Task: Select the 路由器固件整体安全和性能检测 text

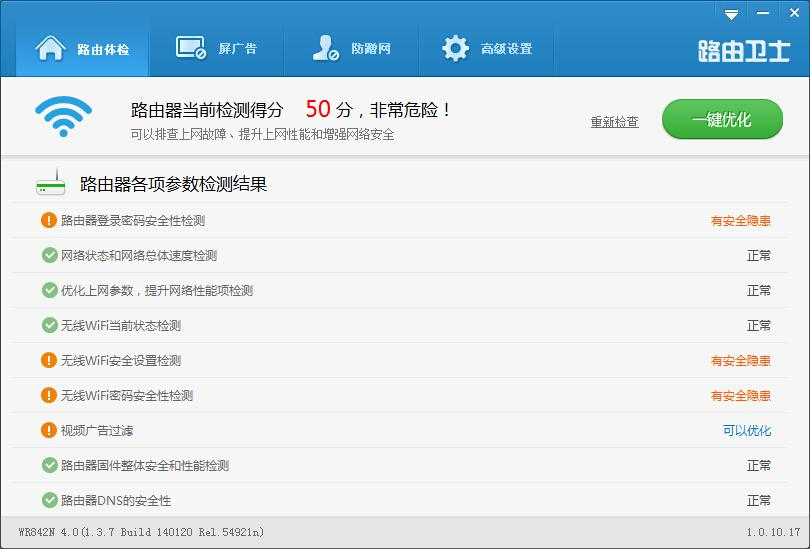Action: tap(145, 466)
